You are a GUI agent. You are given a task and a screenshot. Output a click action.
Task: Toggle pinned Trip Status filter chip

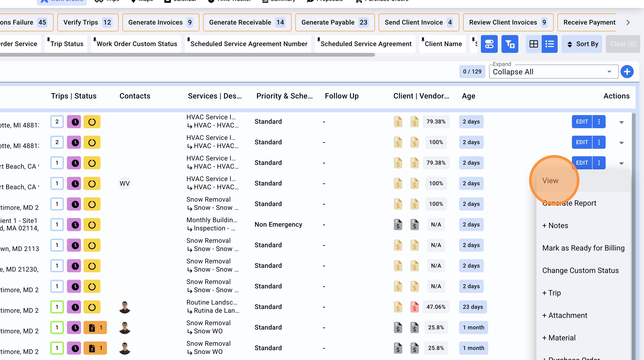click(66, 44)
